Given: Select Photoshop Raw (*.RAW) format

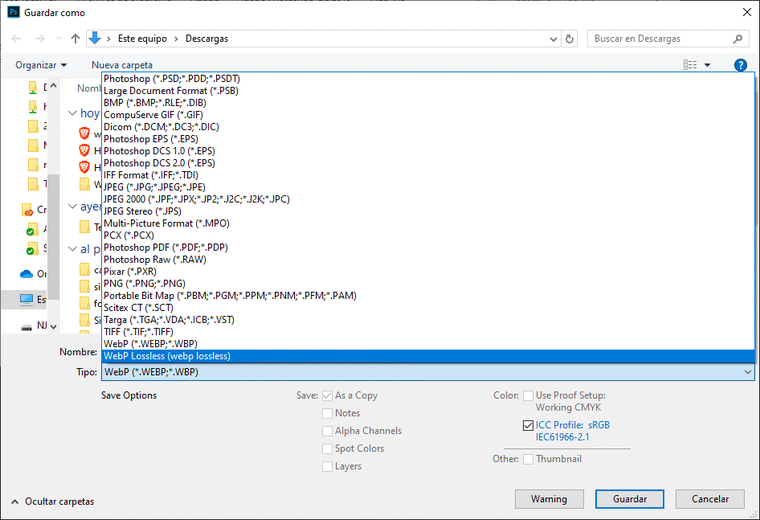Looking at the screenshot, I should tap(428, 259).
